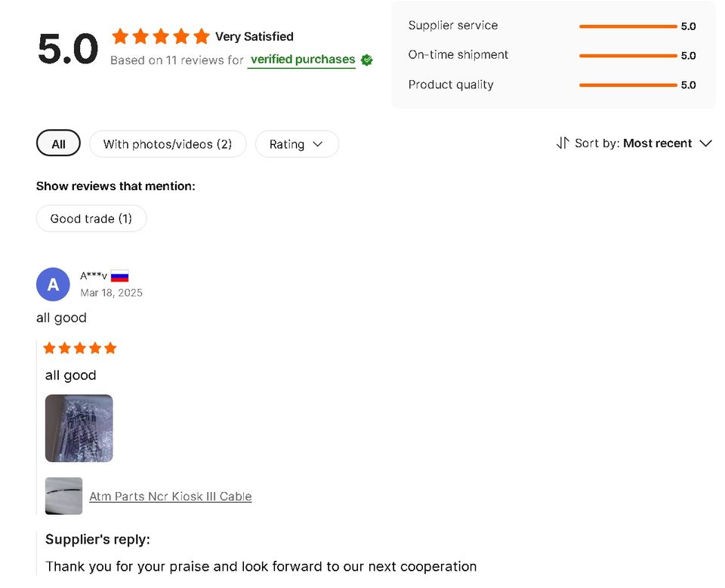This screenshot has width=725, height=588.
Task: Open the Rating dropdown filter
Action: pos(297,144)
